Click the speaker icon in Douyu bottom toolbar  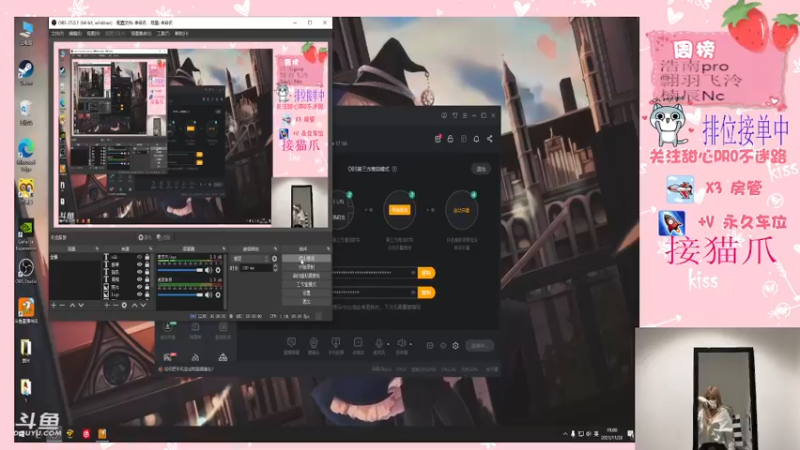(x=402, y=342)
